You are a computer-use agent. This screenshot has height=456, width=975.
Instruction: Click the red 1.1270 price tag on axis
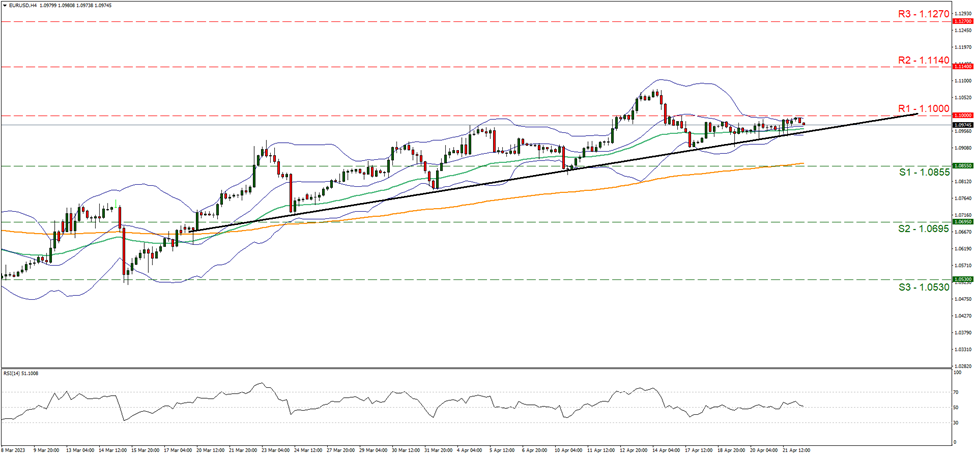point(961,20)
